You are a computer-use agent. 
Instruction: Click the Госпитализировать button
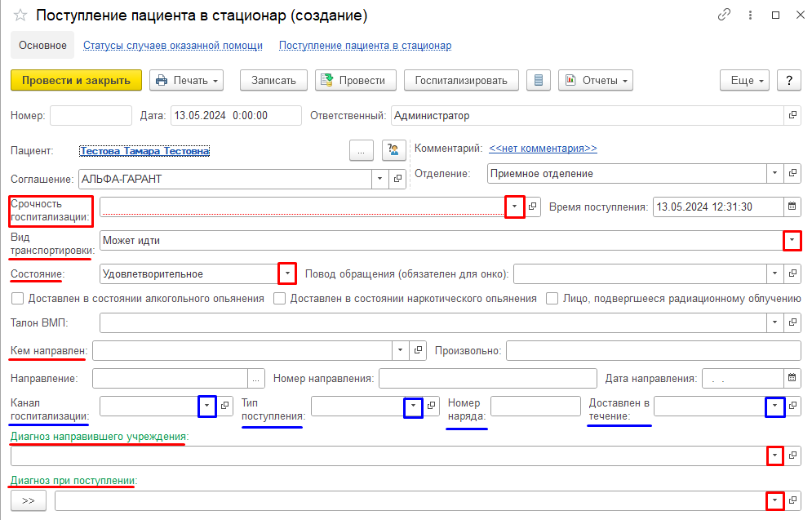[x=461, y=80]
